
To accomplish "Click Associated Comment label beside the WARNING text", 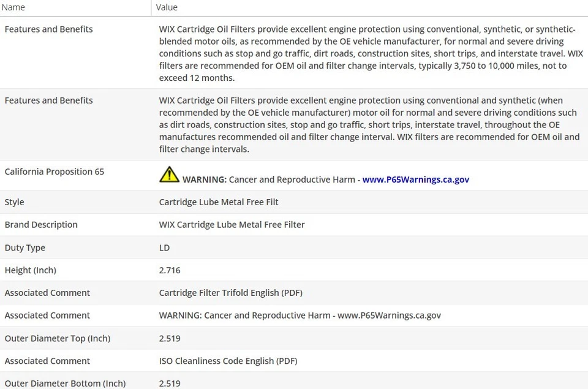I will [x=47, y=315].
